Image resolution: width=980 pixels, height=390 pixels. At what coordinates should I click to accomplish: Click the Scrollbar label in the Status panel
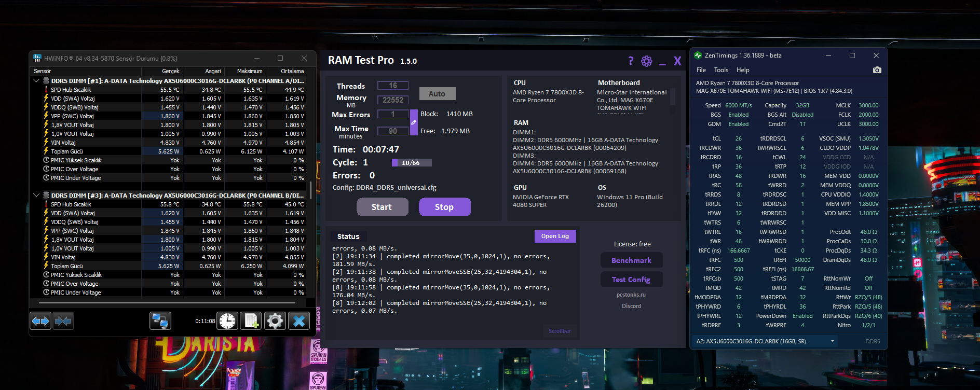point(560,331)
